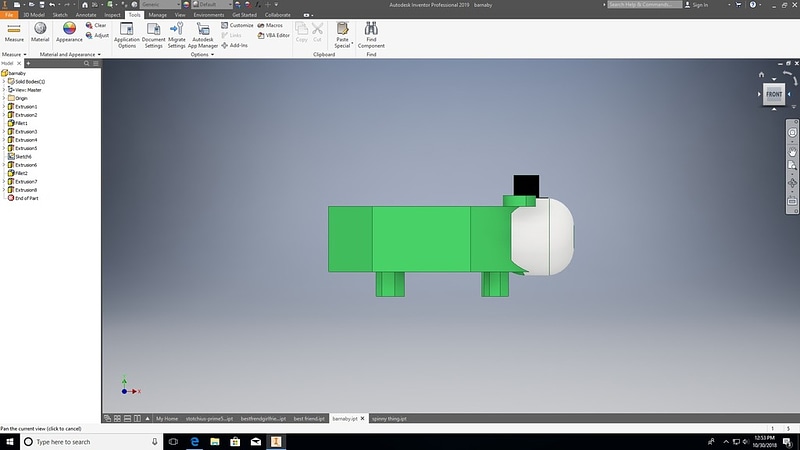Expand the Extrusion2 feature
This screenshot has width=800, height=450.
4,115
